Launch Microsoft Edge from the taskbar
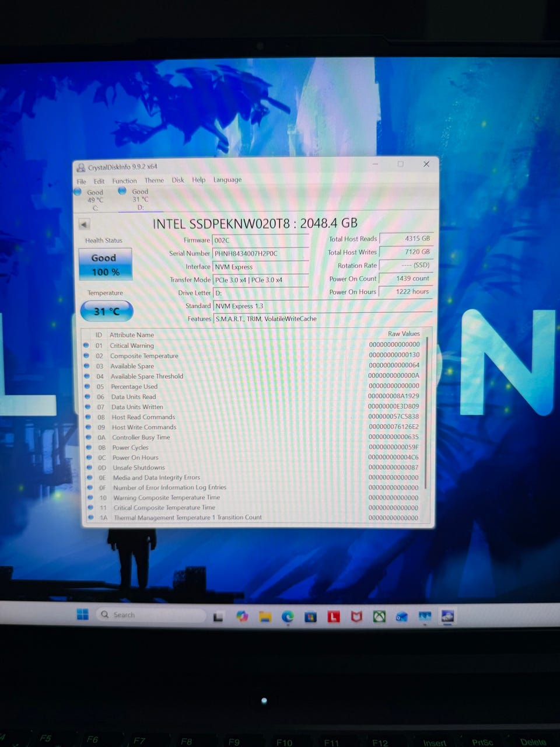 288,616
